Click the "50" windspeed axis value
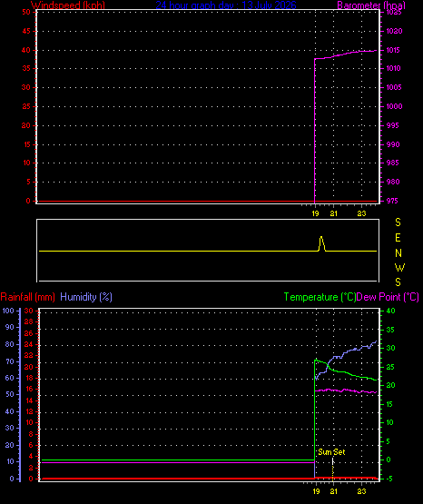 coord(26,12)
